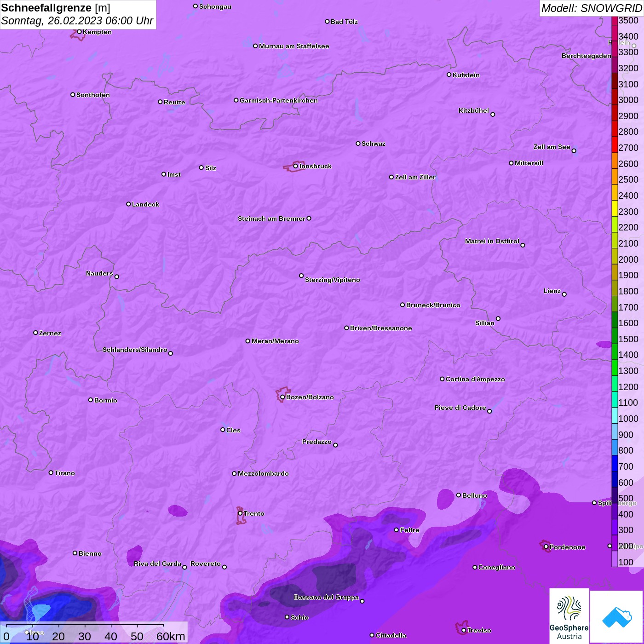
Task: Click the Bormio location marker dot
Action: pyautogui.click(x=91, y=400)
